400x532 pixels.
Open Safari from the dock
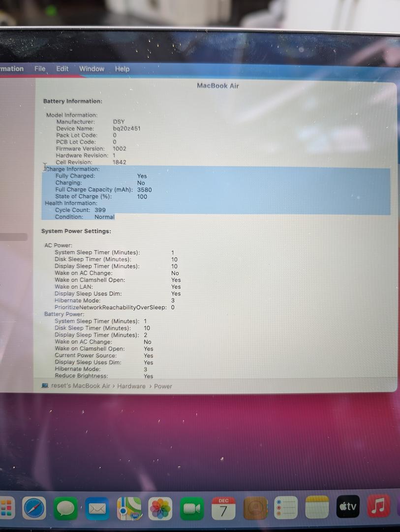pos(34,508)
